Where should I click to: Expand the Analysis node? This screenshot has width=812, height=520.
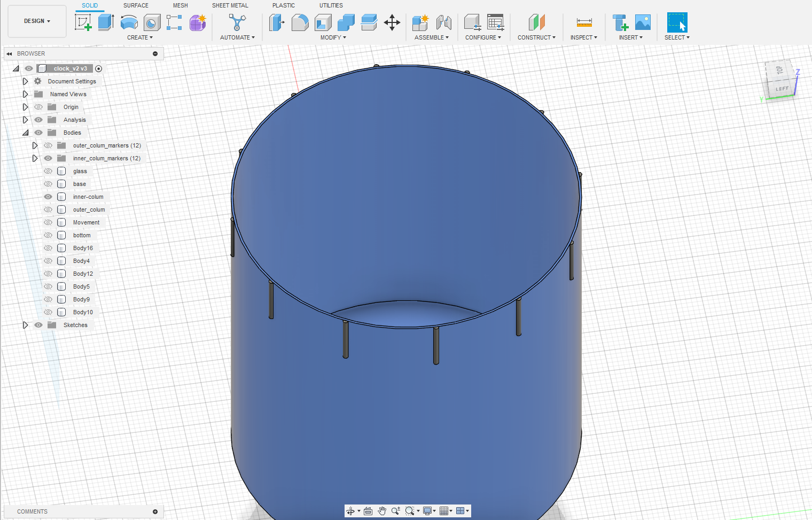point(25,120)
